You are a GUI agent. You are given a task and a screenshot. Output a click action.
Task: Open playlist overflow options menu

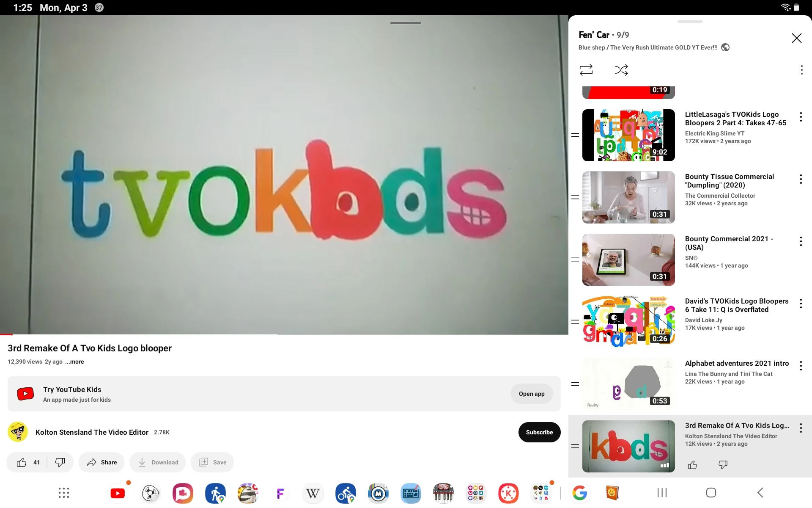801,70
